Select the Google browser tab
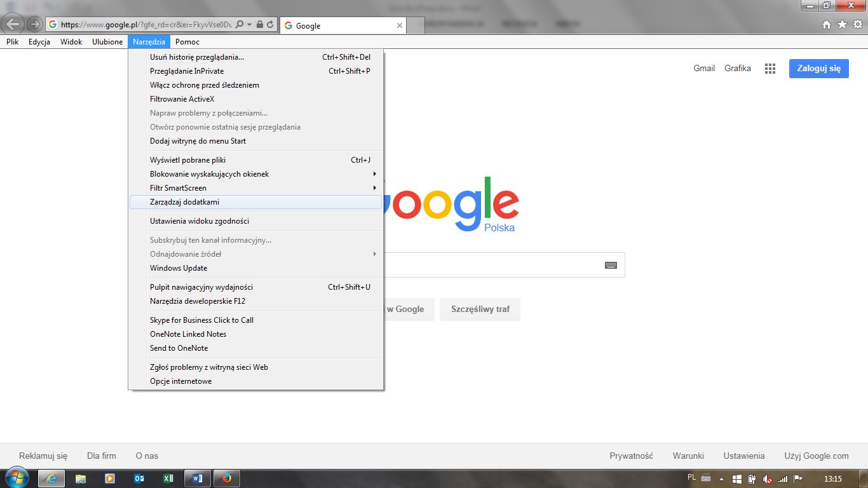Image resolution: width=868 pixels, height=488 pixels. pyautogui.click(x=342, y=26)
